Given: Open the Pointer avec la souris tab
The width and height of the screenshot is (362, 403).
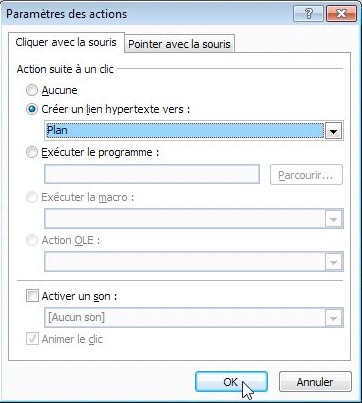Looking at the screenshot, I should pyautogui.click(x=179, y=44).
